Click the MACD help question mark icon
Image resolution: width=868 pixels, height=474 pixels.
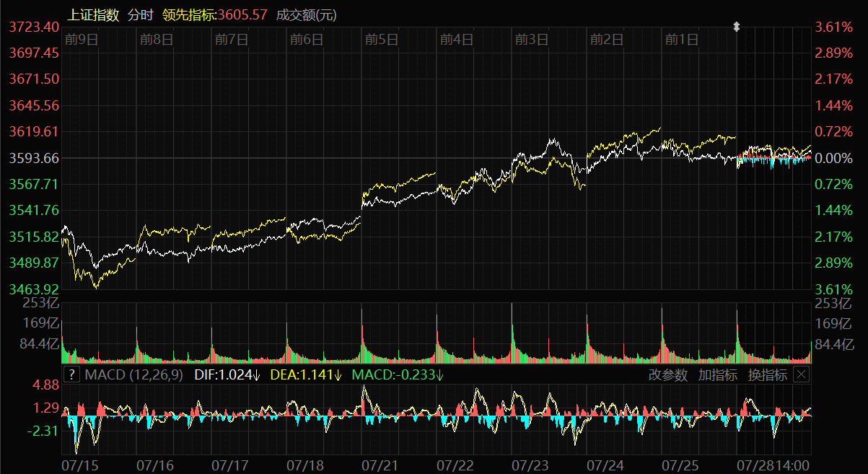[71, 374]
